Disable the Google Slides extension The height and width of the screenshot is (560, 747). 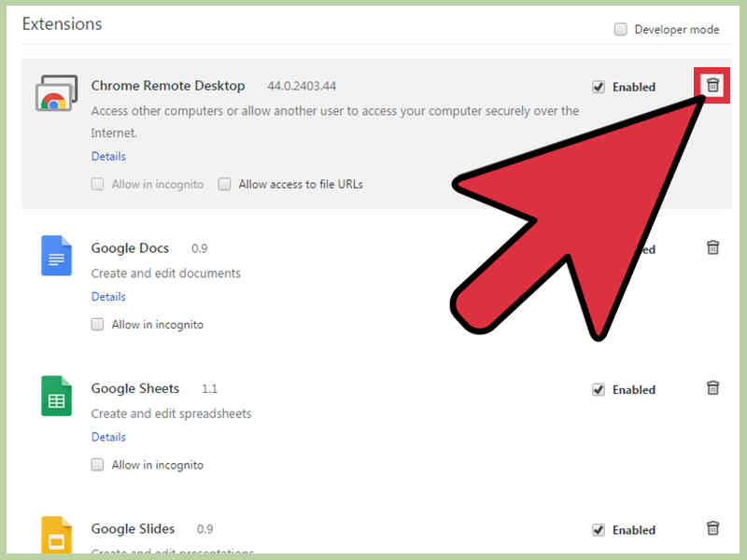[599, 529]
